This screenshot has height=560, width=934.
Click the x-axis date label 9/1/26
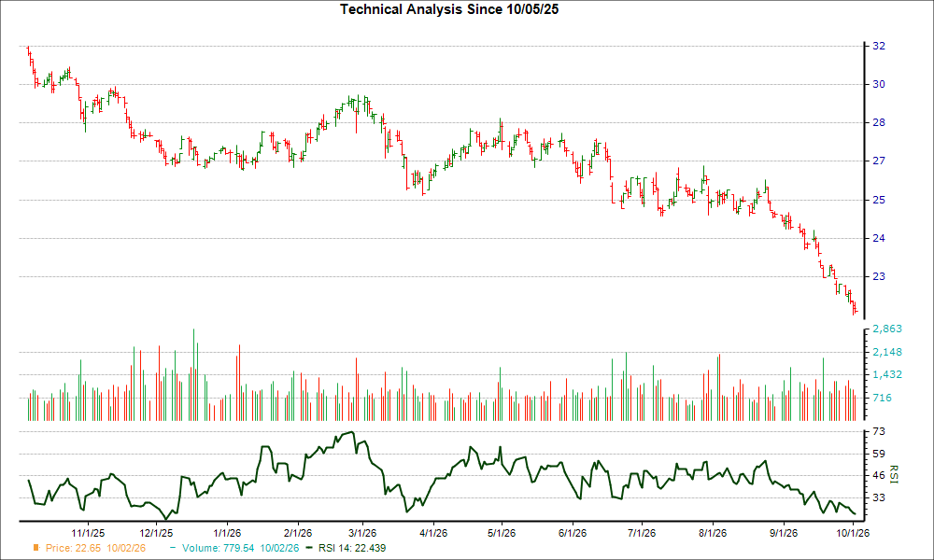point(784,533)
